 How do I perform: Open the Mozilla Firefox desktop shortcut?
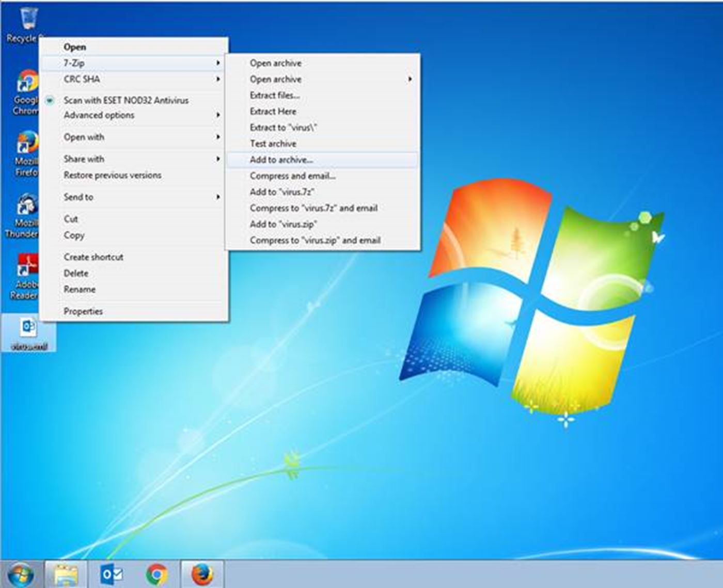pyautogui.click(x=27, y=145)
